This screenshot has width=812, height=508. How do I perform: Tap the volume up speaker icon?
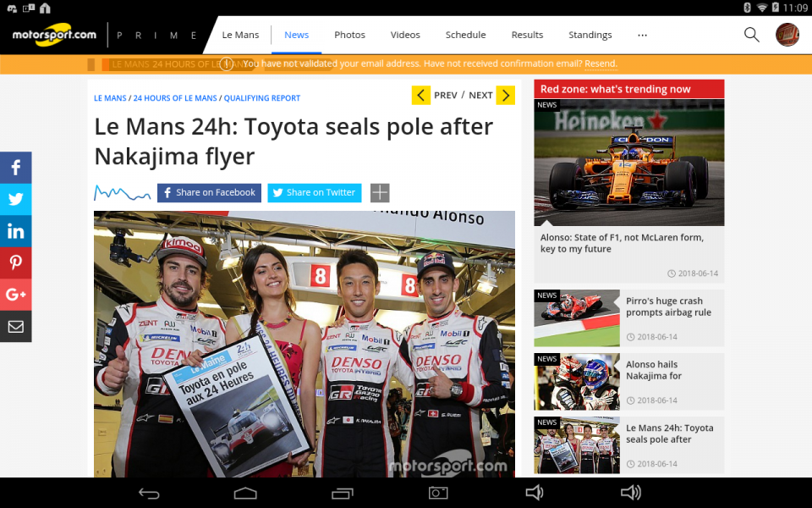tap(631, 493)
